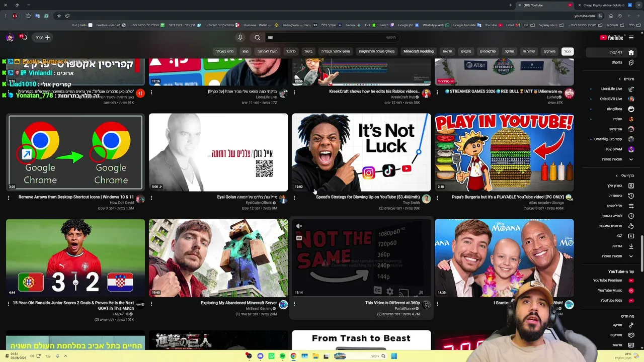The width and height of the screenshot is (644, 362).
Task: Open Troy Smith channel avatar
Action: [426, 199]
